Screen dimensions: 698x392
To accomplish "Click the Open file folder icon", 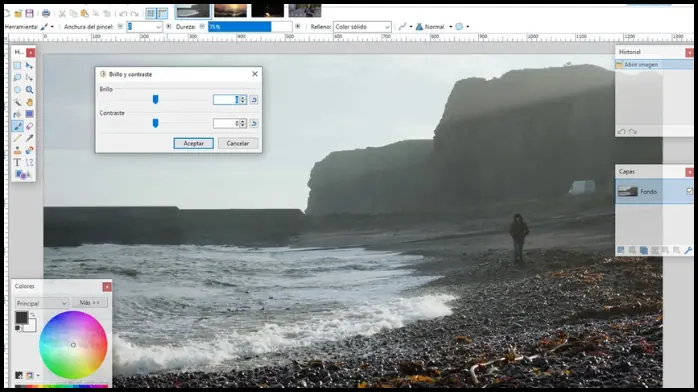I will coord(18,14).
